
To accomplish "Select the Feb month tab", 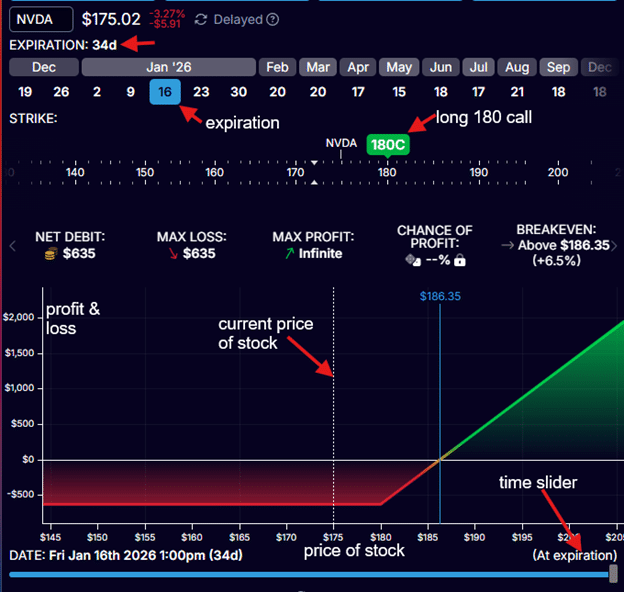I will (277, 67).
